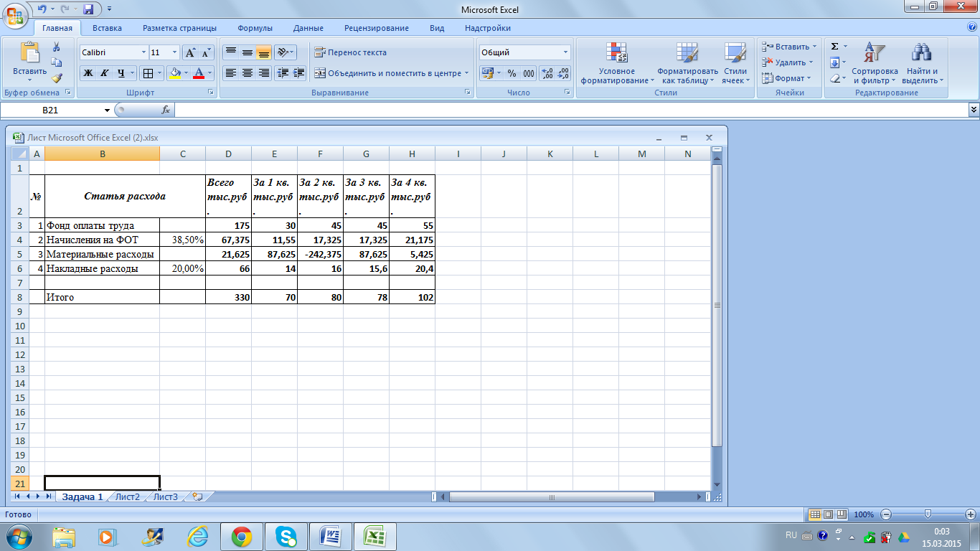This screenshot has width=980, height=551.
Task: Toggle Wrap Text (Перенос текста)
Action: (x=351, y=52)
